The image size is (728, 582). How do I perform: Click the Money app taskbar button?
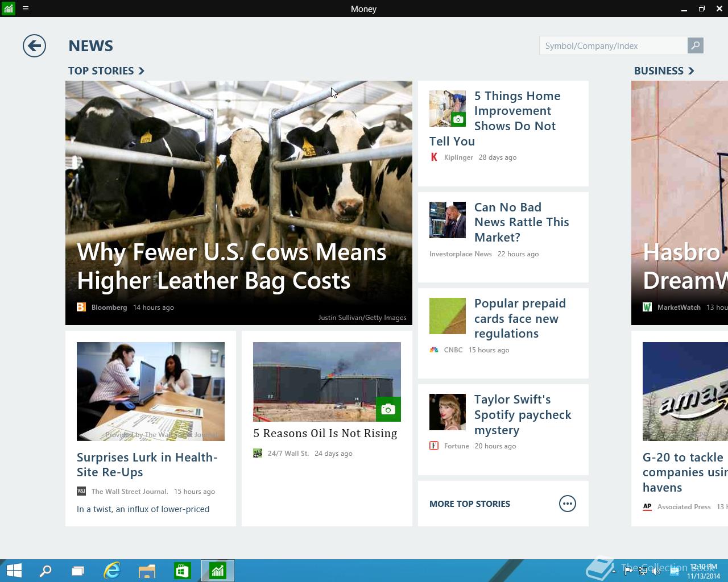click(218, 571)
